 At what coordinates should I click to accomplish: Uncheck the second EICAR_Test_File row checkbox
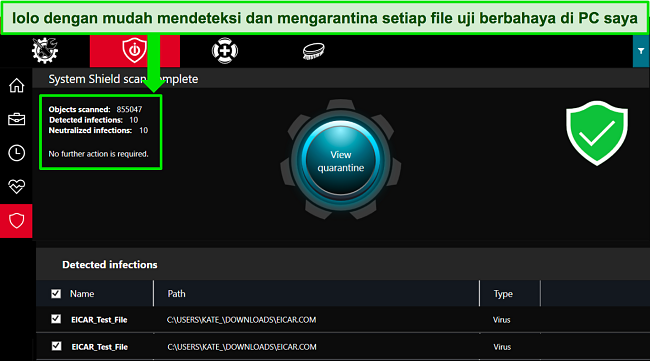[56, 346]
